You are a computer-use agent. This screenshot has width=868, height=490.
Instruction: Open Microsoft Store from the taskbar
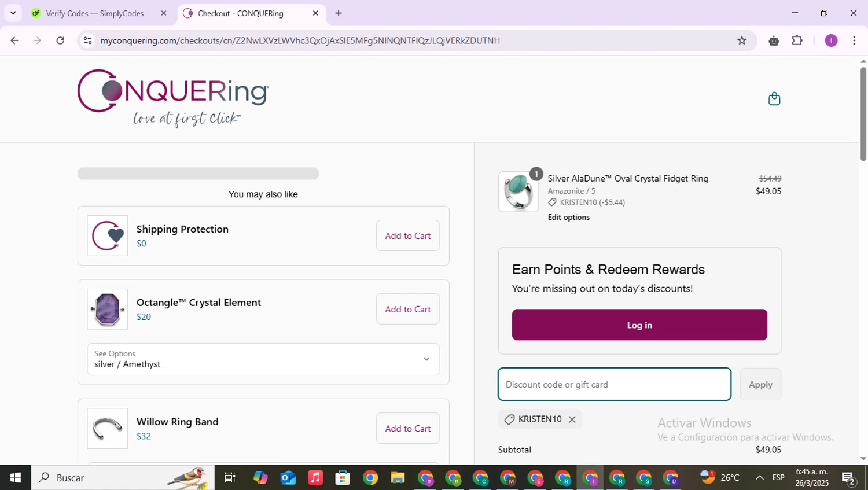click(x=343, y=478)
